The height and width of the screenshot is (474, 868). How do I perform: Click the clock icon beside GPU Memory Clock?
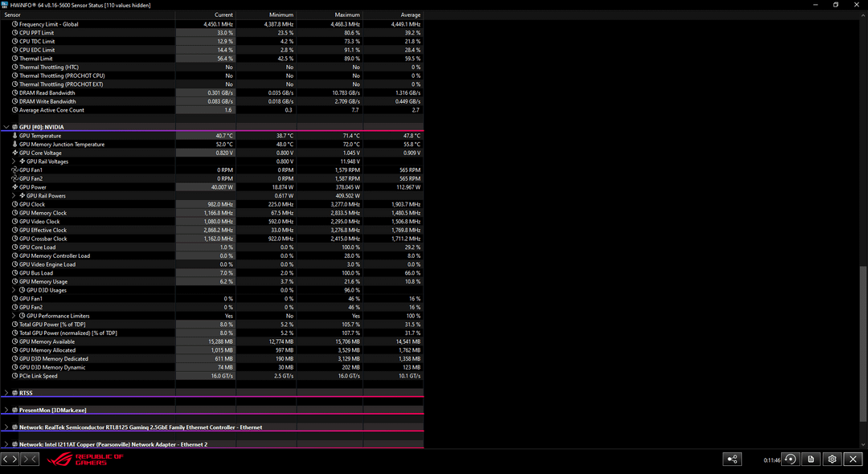[15, 213]
